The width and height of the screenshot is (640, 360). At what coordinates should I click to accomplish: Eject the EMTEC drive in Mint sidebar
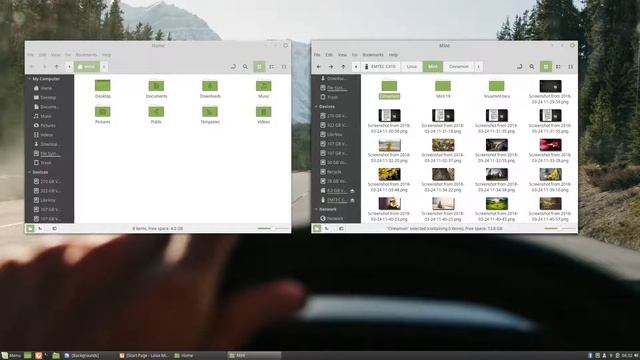coord(352,200)
